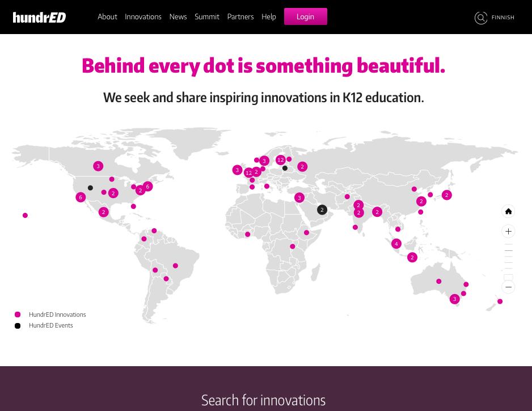532x411 pixels.
Task: Open the eastern China cluster marked 2
Action: coord(421,201)
